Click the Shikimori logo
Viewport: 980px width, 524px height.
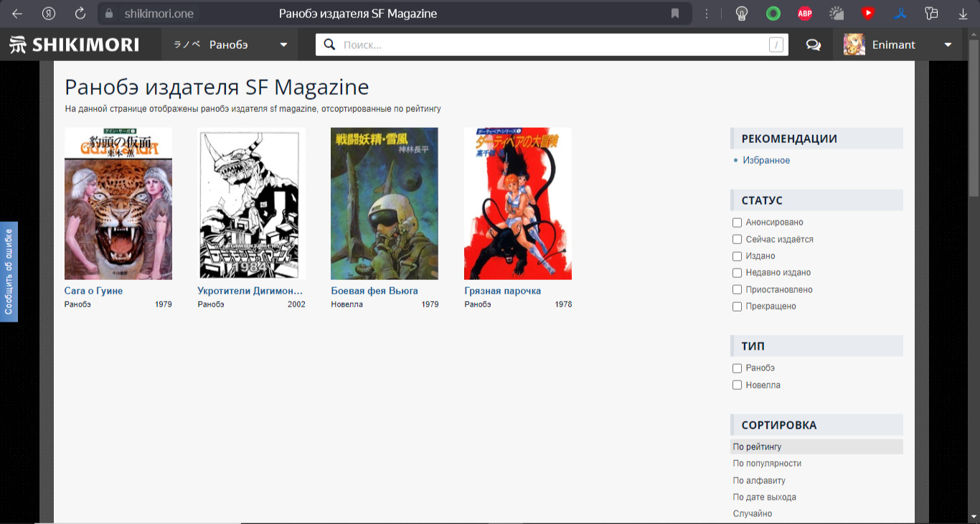(75, 45)
